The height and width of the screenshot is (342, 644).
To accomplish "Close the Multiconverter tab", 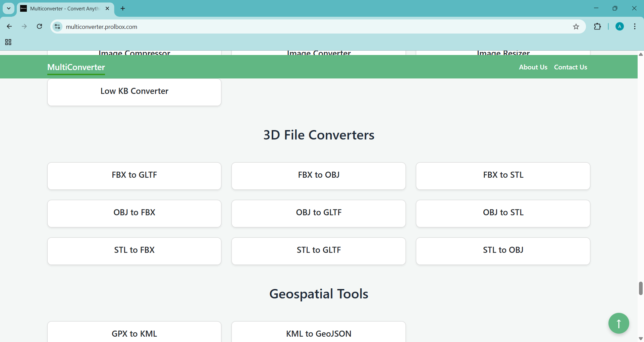I will [107, 8].
